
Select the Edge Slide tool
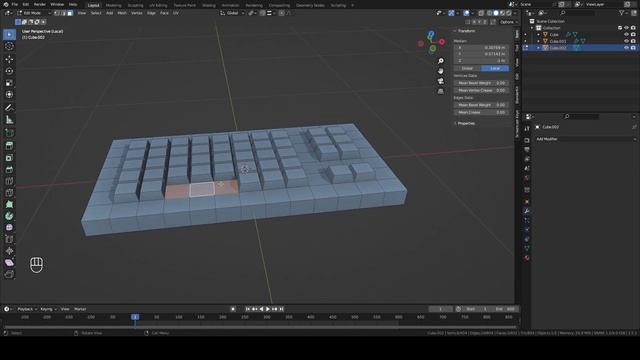click(x=9, y=240)
